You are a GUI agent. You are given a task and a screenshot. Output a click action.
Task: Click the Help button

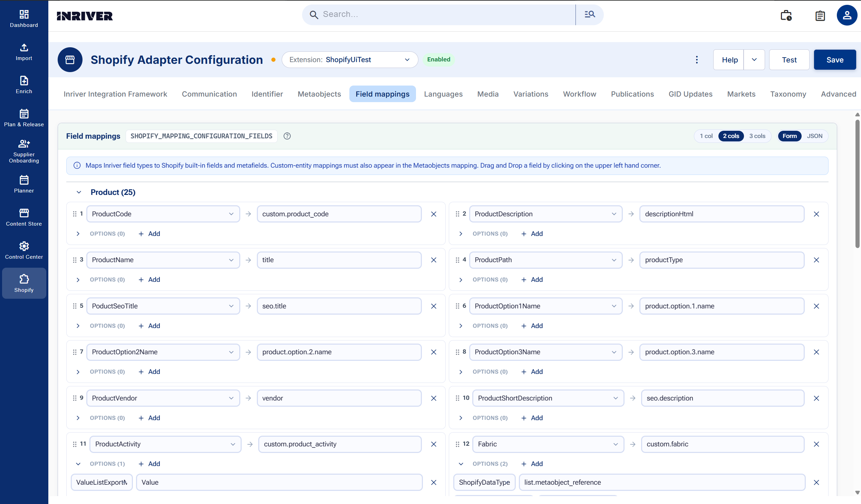click(x=729, y=60)
